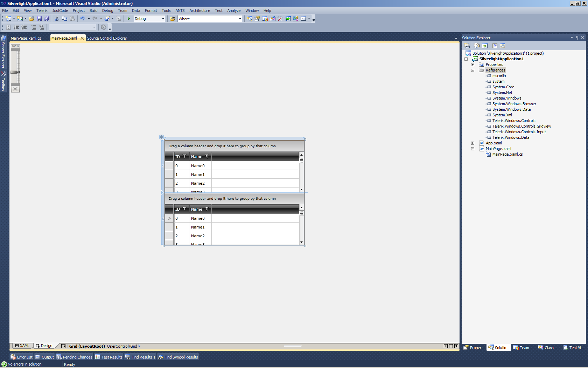Viewport: 588px width, 368px height.
Task: Open the Error List panel
Action: pos(21,357)
